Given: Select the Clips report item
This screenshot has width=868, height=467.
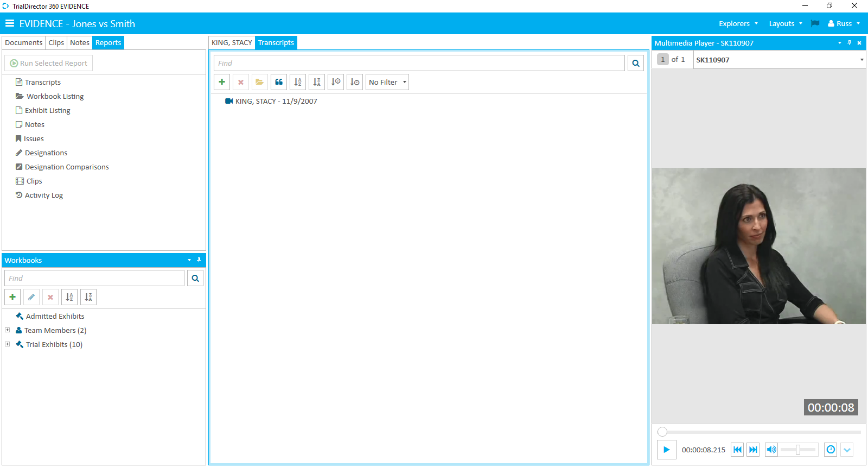Looking at the screenshot, I should (x=29, y=181).
